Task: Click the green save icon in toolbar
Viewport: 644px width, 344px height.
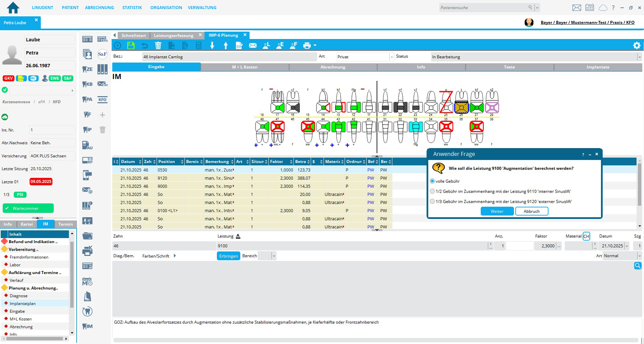Action: pyautogui.click(x=131, y=45)
